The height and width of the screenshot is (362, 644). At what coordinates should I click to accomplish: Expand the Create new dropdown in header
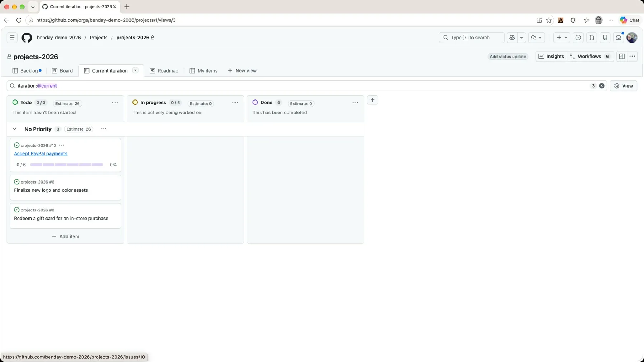[x=562, y=38]
